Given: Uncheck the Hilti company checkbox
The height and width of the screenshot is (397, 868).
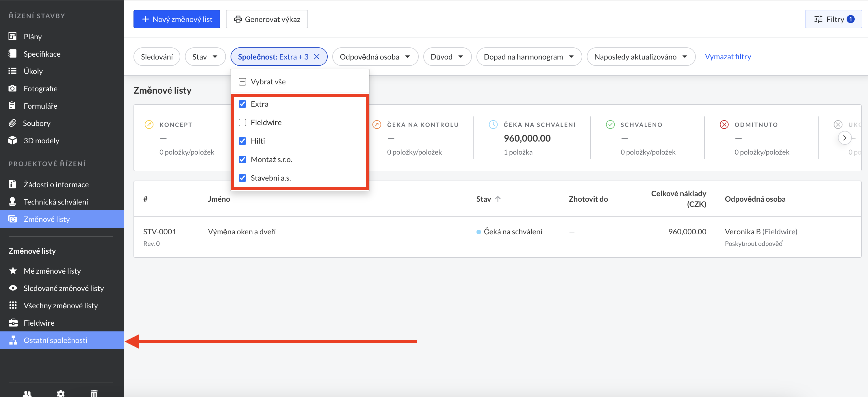Looking at the screenshot, I should click(242, 141).
